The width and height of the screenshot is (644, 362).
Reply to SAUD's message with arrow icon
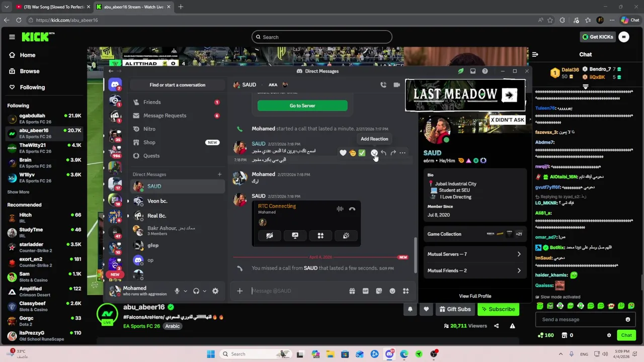click(x=383, y=153)
